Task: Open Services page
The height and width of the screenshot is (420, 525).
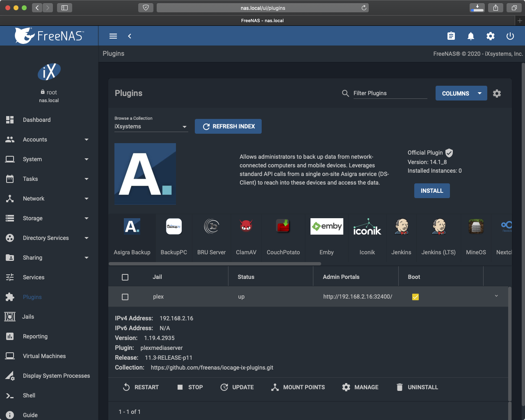Action: [x=49, y=277]
